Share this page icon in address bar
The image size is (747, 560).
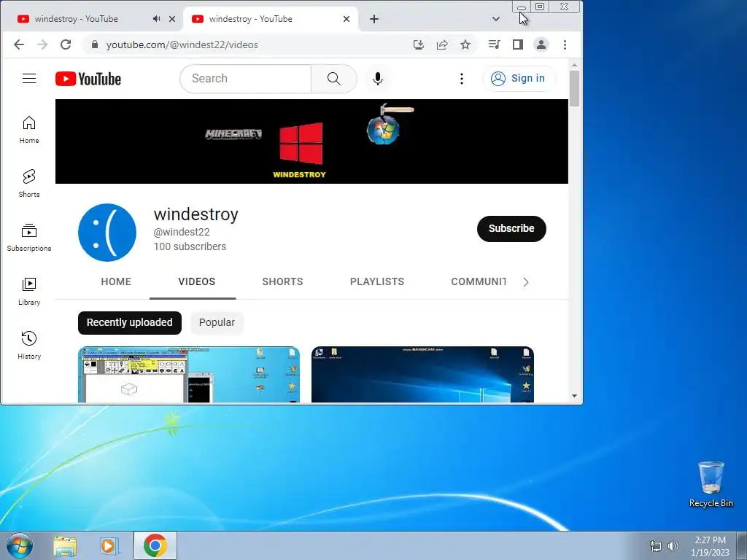point(442,44)
